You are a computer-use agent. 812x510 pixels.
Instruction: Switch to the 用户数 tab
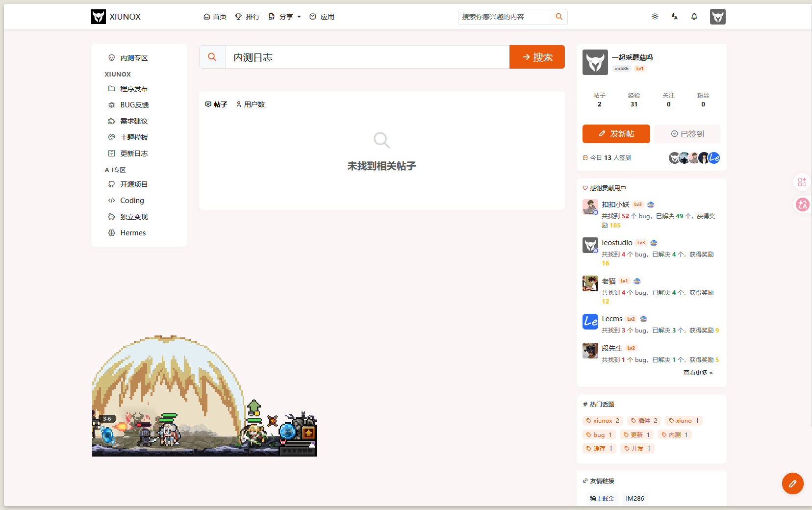251,104
